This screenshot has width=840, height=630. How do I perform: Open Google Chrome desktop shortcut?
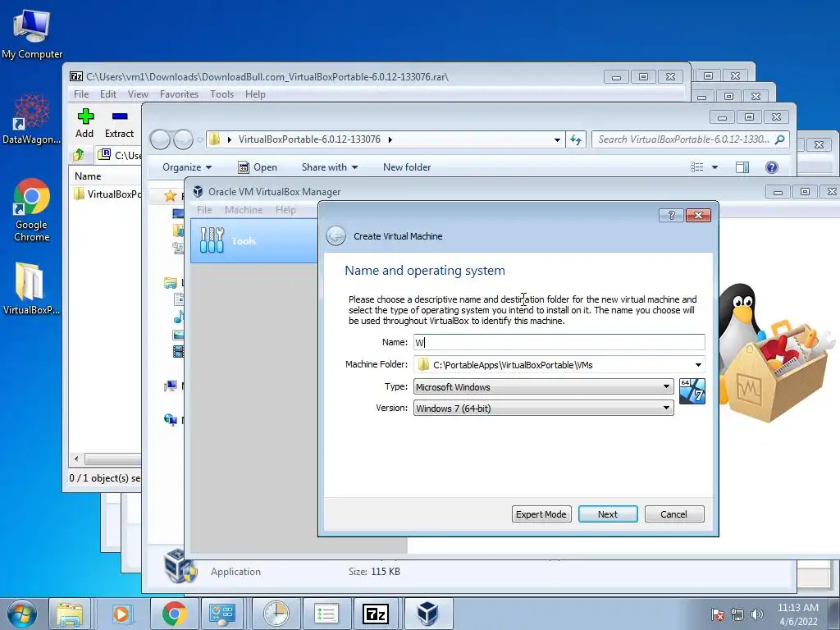coord(32,209)
